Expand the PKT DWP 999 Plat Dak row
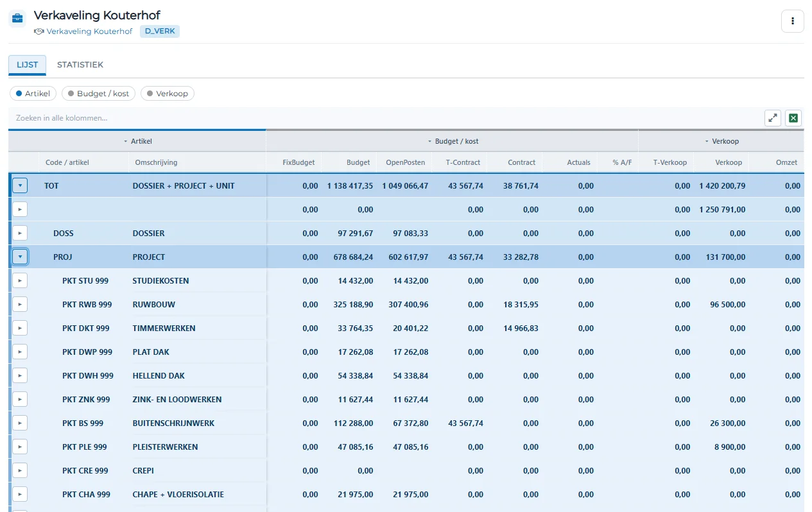The width and height of the screenshot is (812, 512). (x=20, y=352)
